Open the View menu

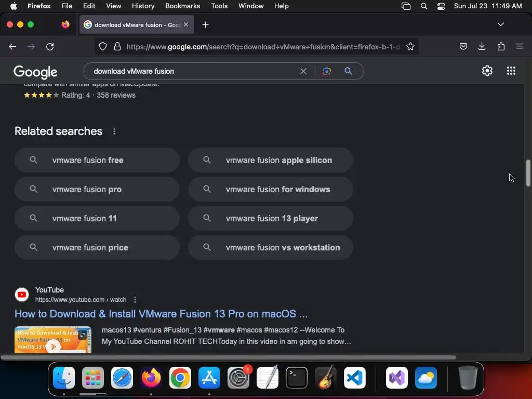(113, 6)
